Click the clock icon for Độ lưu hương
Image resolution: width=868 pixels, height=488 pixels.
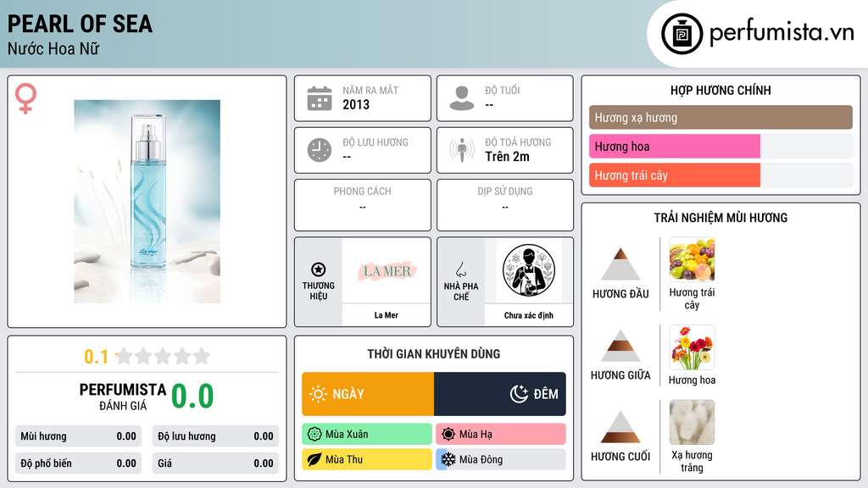click(x=320, y=150)
